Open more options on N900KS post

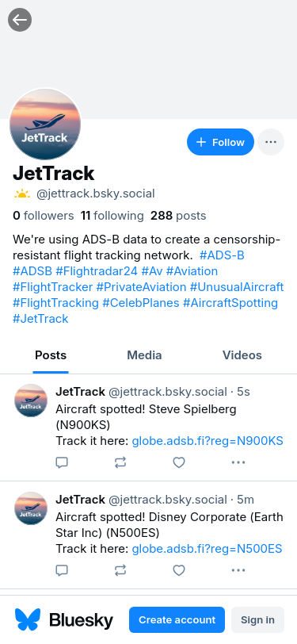pos(238,462)
